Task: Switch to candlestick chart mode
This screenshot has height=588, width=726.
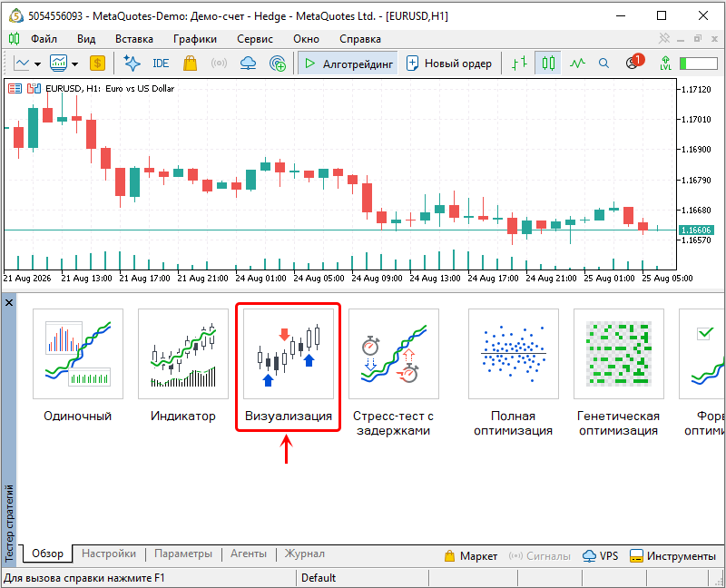Action: [x=548, y=63]
